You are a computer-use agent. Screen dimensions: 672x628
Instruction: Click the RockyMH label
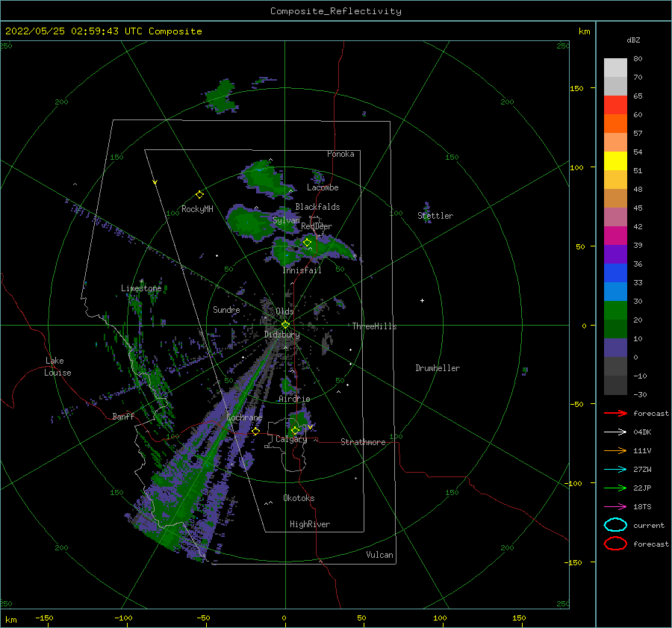197,209
